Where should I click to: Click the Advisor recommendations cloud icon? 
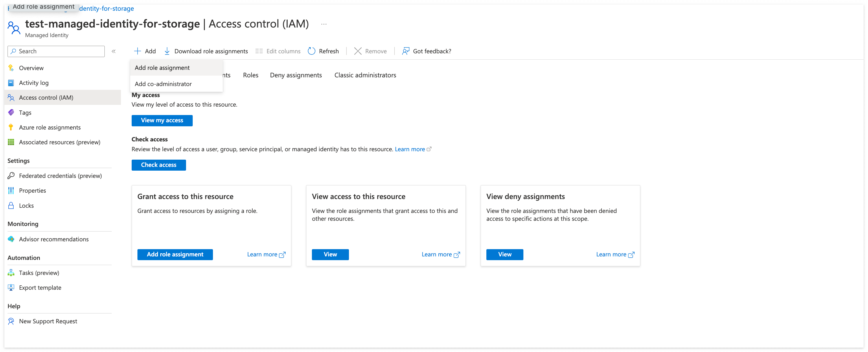[x=11, y=239]
